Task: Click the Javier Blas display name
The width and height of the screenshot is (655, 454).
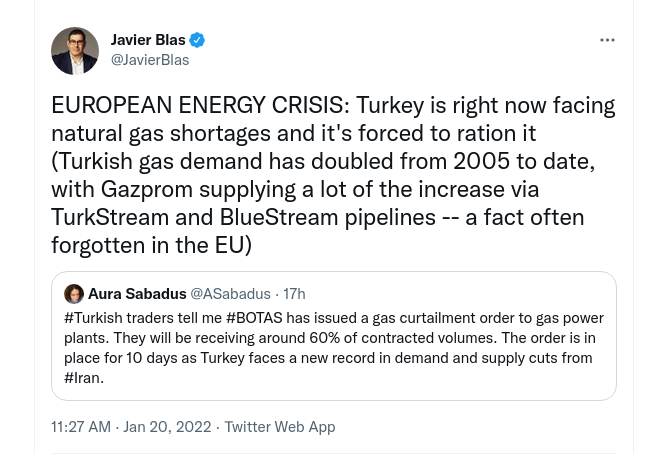Action: click(x=148, y=40)
